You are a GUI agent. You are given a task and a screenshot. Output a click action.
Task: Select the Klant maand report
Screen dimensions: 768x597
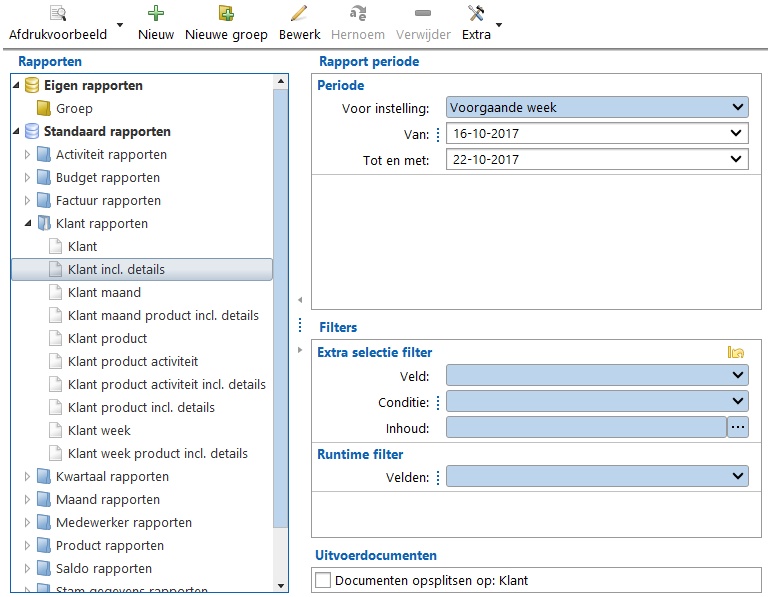click(x=104, y=292)
